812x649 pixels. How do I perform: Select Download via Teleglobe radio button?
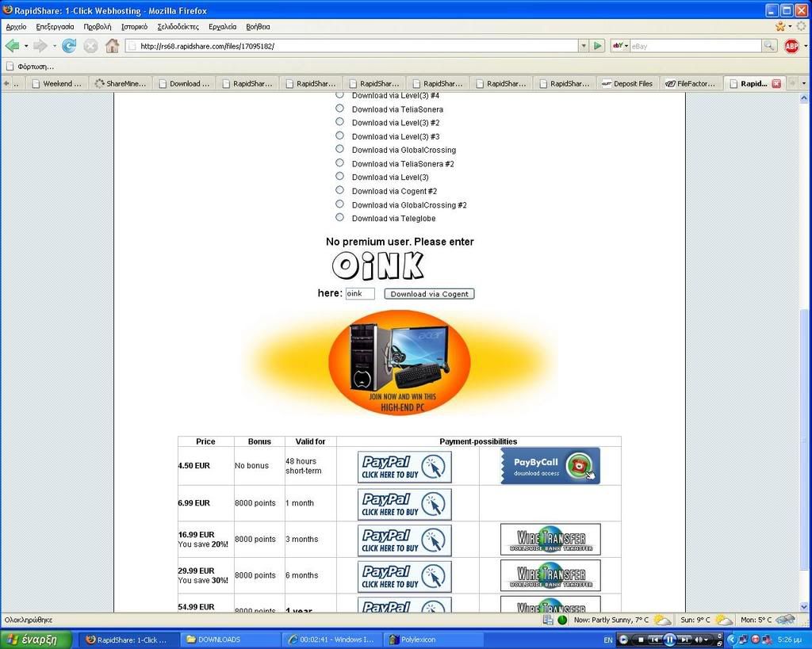pyautogui.click(x=339, y=217)
